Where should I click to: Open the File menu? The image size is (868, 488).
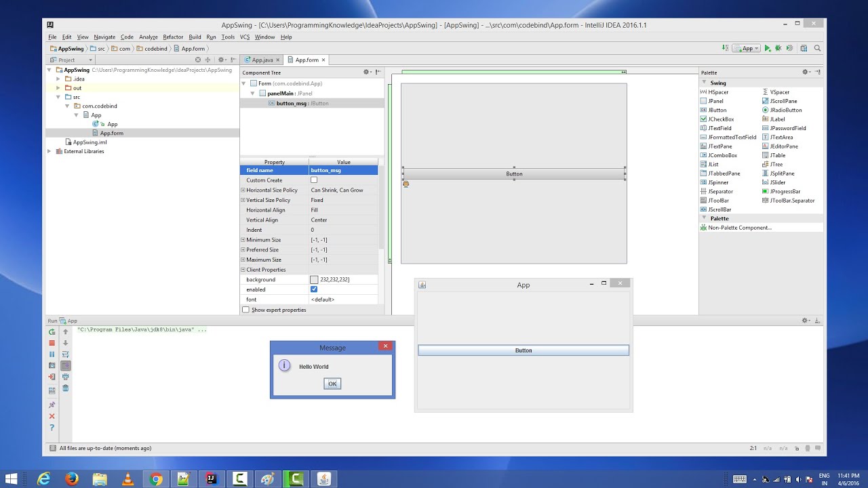pyautogui.click(x=52, y=37)
